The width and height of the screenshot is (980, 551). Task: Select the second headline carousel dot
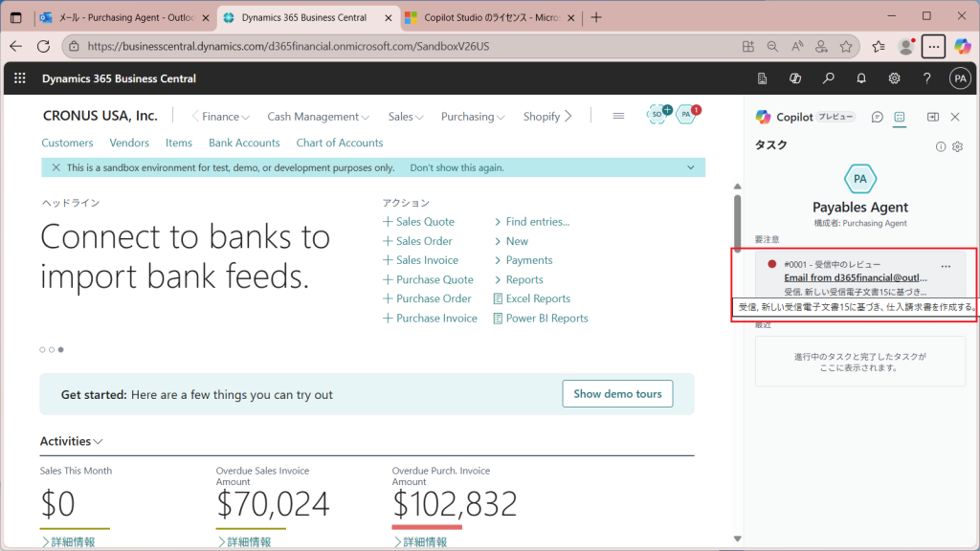point(52,350)
